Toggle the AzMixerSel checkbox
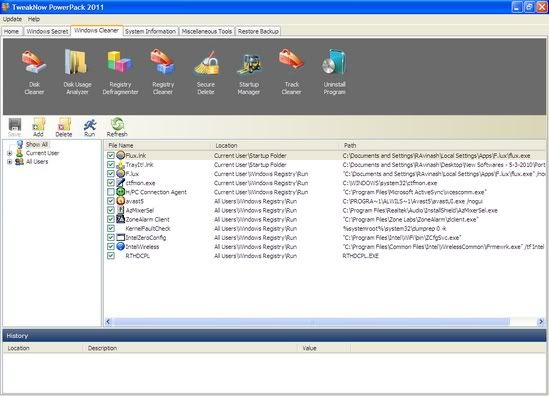The width and height of the screenshot is (549, 396). [x=111, y=210]
